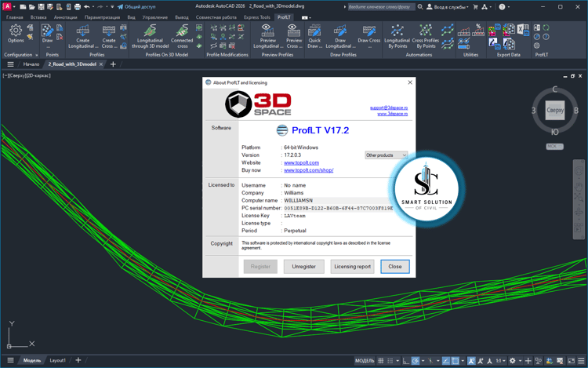The height and width of the screenshot is (368, 588).
Task: Expand Configuration panel arrow
Action: [37, 55]
